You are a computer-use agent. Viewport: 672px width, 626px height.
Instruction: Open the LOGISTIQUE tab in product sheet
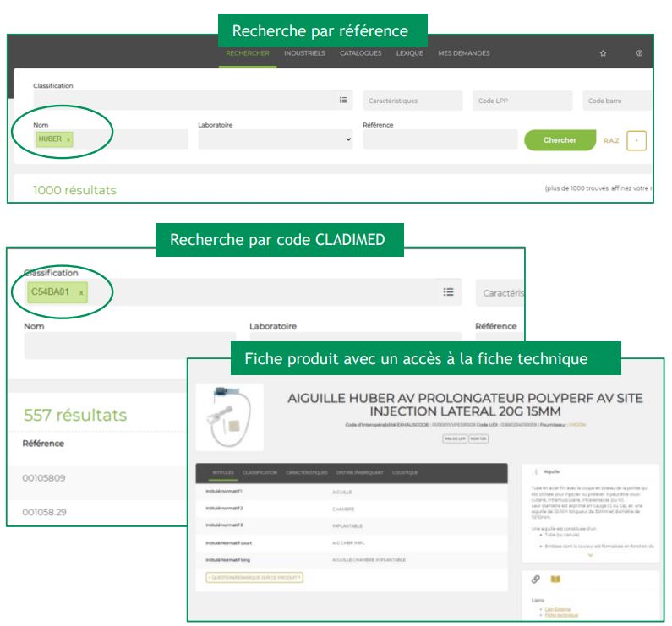(405, 472)
